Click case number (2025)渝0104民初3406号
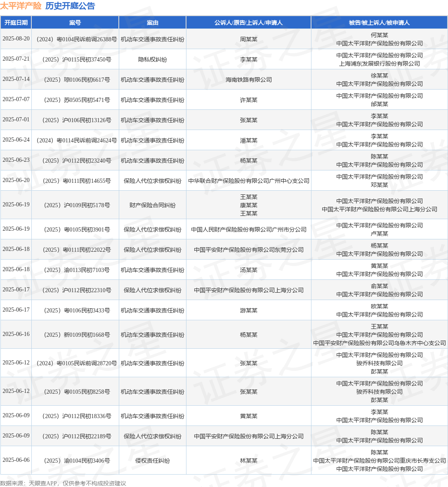Viewport: 448px width, 487px height. coord(77,461)
